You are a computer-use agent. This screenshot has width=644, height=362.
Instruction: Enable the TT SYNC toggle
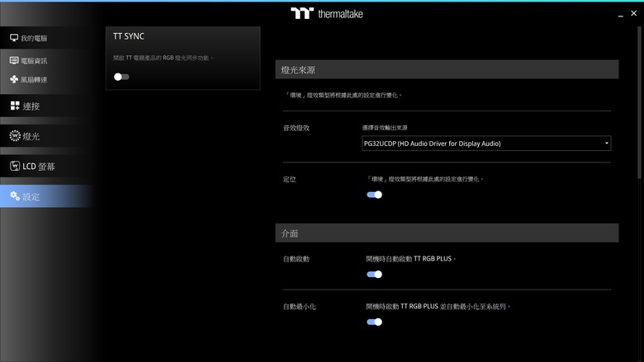(x=121, y=77)
